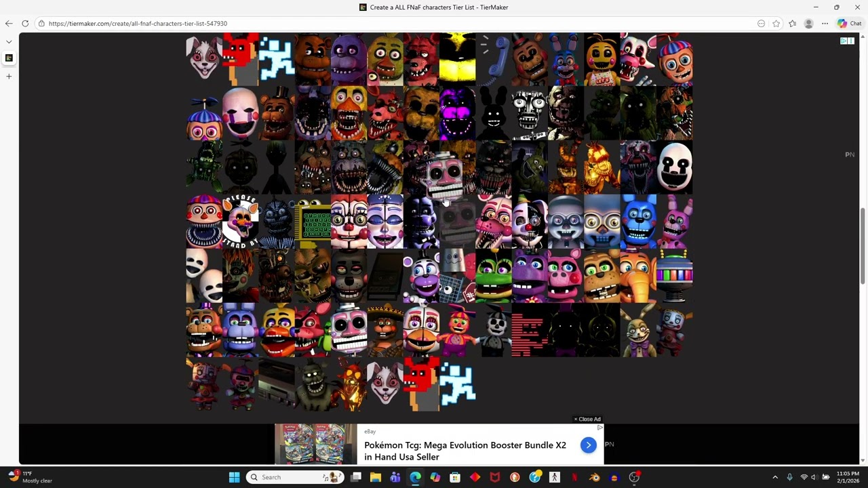Screen dimensions: 868x488
Task: Select the bare metal endoskeleton face image
Action: pyautogui.click(x=529, y=113)
